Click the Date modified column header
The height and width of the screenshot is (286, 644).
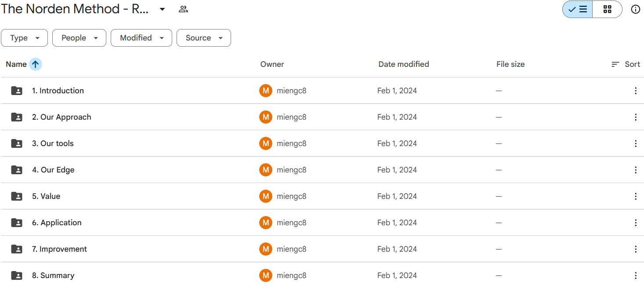[403, 64]
